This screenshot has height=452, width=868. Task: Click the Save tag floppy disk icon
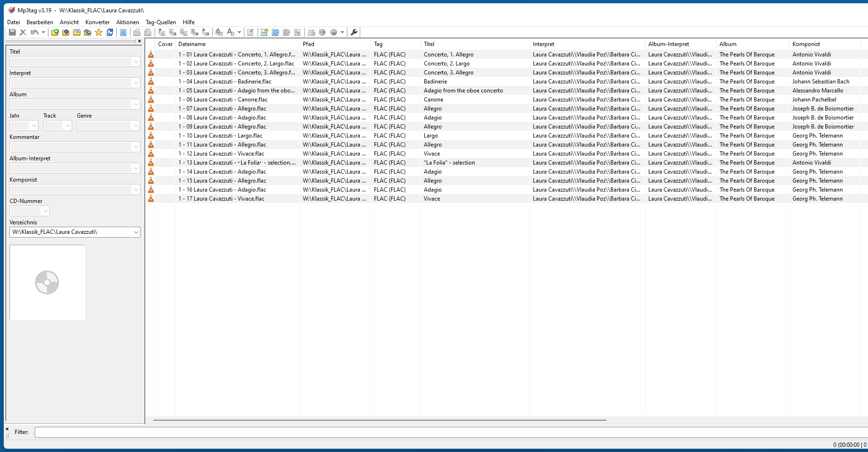point(12,32)
